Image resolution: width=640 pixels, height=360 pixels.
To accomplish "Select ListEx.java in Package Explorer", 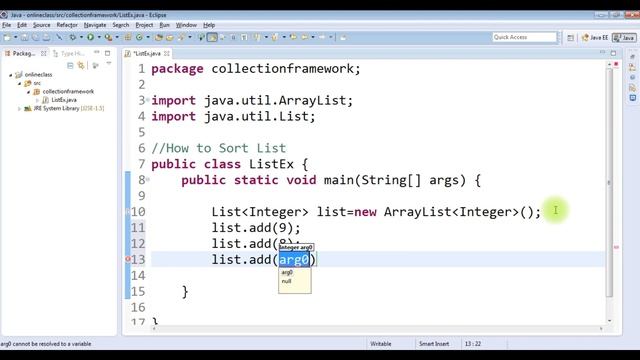I will point(64,100).
